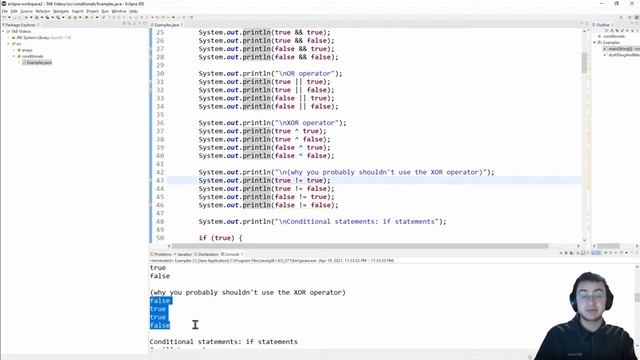
Task: Open Package Explorer View Menu icon
Action: click(135, 24)
